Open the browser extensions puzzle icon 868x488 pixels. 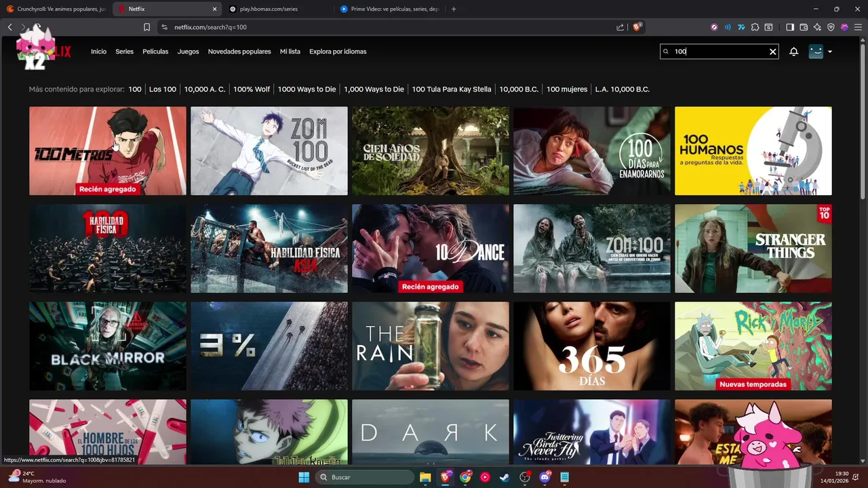(755, 27)
